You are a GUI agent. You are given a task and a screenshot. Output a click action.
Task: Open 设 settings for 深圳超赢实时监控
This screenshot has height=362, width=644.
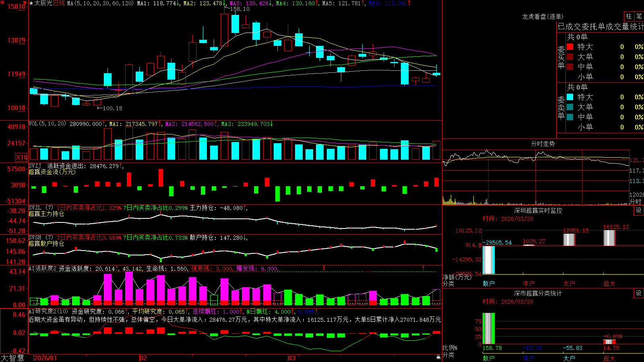click(x=639, y=210)
